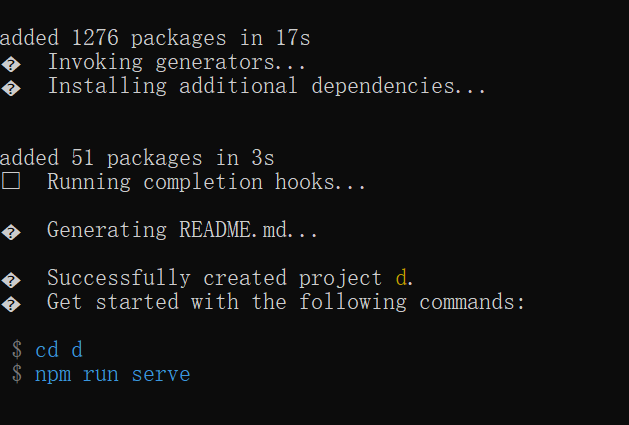Screen dimensions: 629x425
Task: Click the diamond icon before Installing additional dependencies
Action: [x=11, y=88]
